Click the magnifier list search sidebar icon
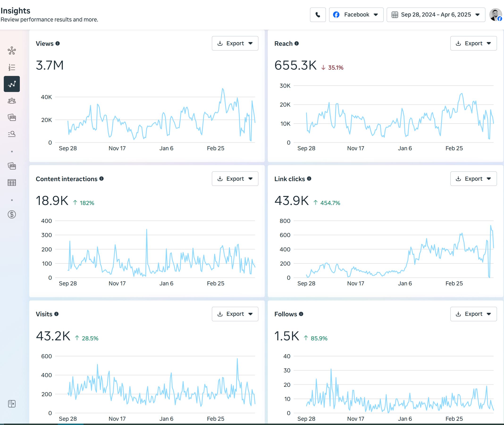Screen dimensions: 504x425 [x=12, y=134]
